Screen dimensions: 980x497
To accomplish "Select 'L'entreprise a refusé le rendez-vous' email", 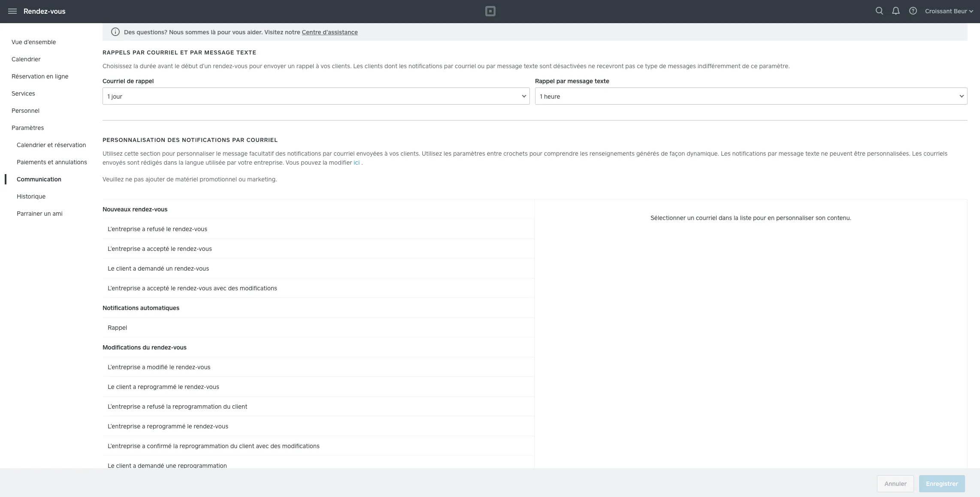I will 157,229.
